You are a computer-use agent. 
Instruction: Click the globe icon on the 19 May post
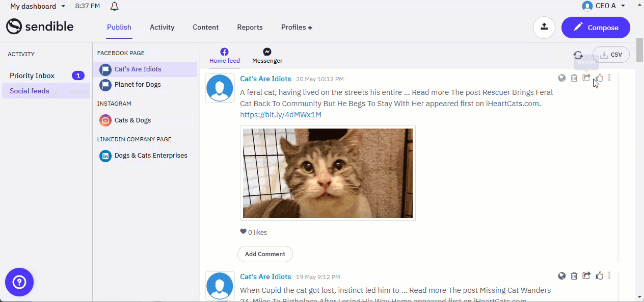(562, 276)
